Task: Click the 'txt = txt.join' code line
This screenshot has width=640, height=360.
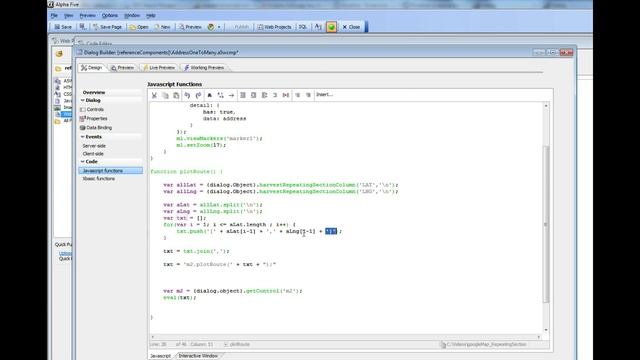Action: pos(196,251)
